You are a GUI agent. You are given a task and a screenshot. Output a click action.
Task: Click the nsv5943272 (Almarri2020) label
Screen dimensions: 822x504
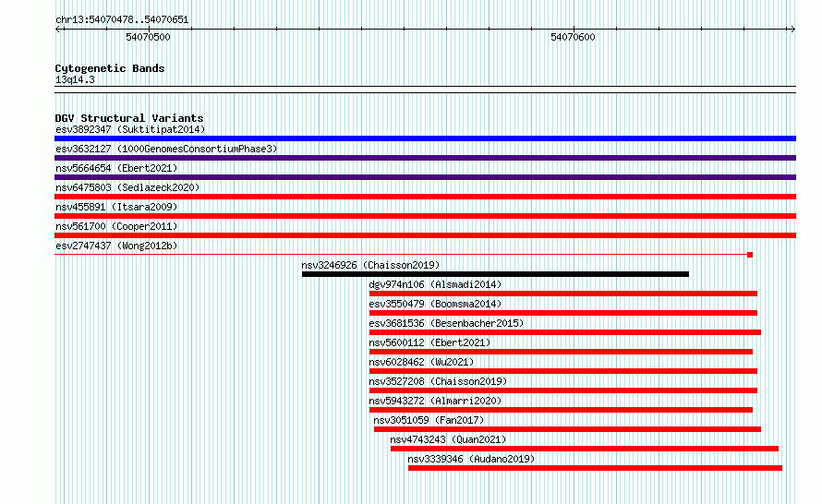coord(435,401)
